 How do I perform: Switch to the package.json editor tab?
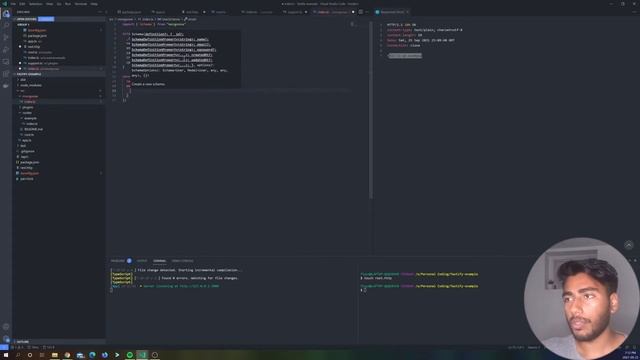[x=130, y=12]
